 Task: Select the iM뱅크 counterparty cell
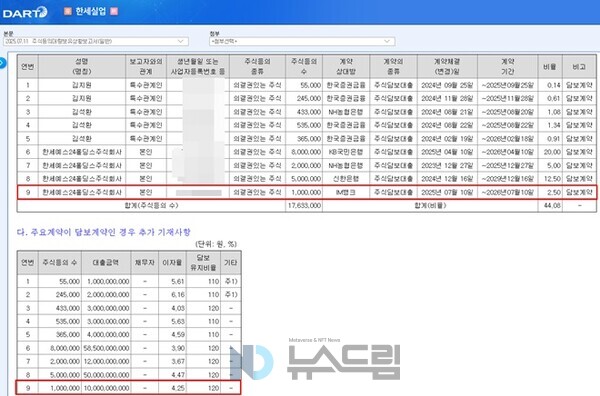tap(346, 192)
